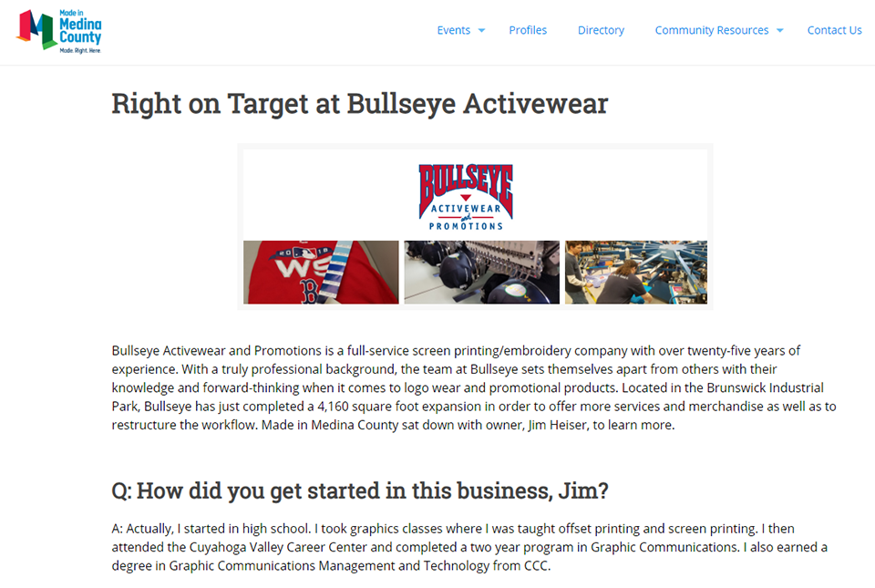This screenshot has height=588, width=875.
Task: Open the Events menu
Action: (x=454, y=30)
